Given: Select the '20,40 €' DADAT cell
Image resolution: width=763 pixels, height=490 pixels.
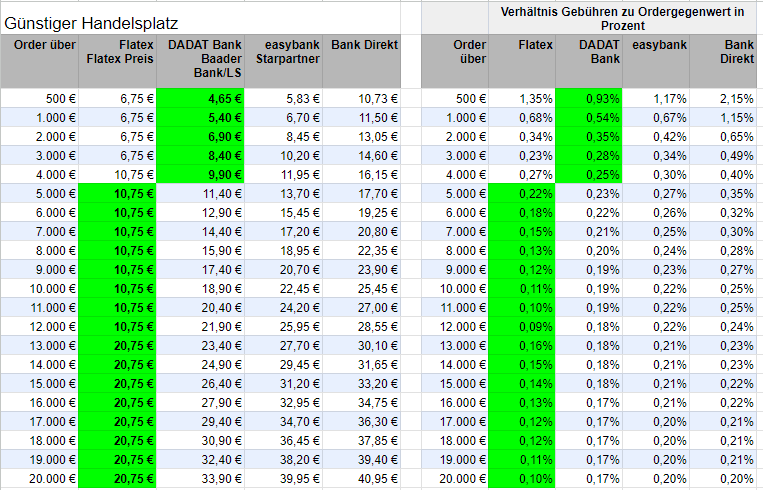Looking at the screenshot, I should [200, 308].
